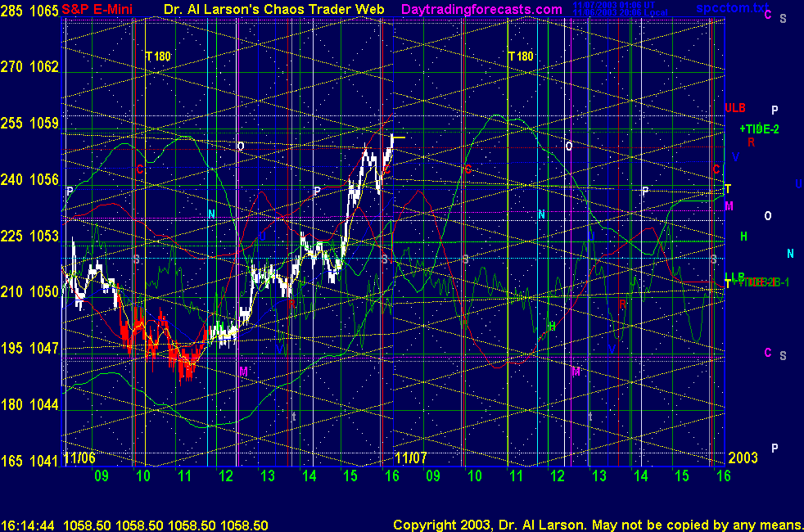Screen dimensions: 804x532
Task: Click the "195 1047" price axis label
Action: pos(29,349)
